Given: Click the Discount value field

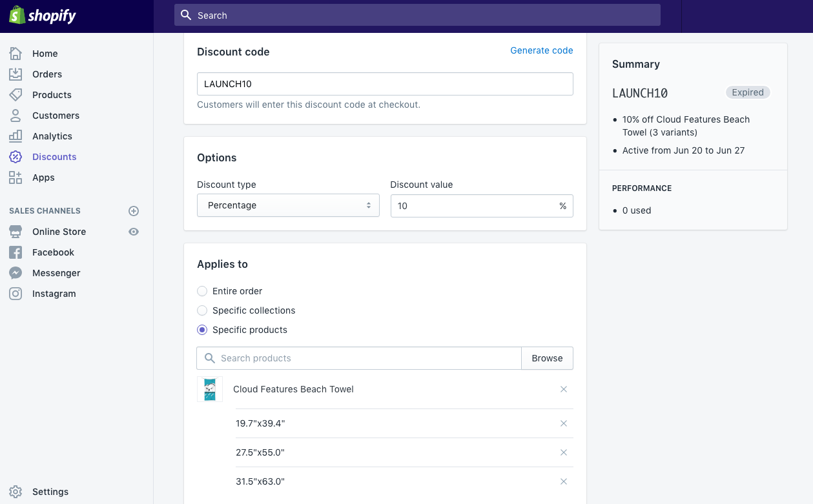Looking at the screenshot, I should click(475, 206).
